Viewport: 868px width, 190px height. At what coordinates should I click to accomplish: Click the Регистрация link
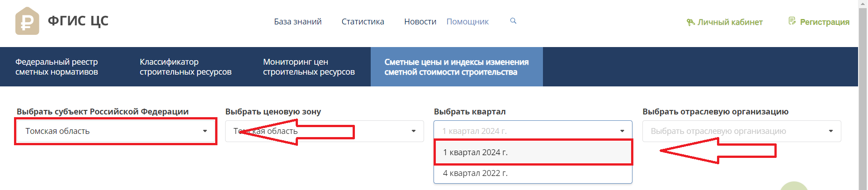(825, 22)
